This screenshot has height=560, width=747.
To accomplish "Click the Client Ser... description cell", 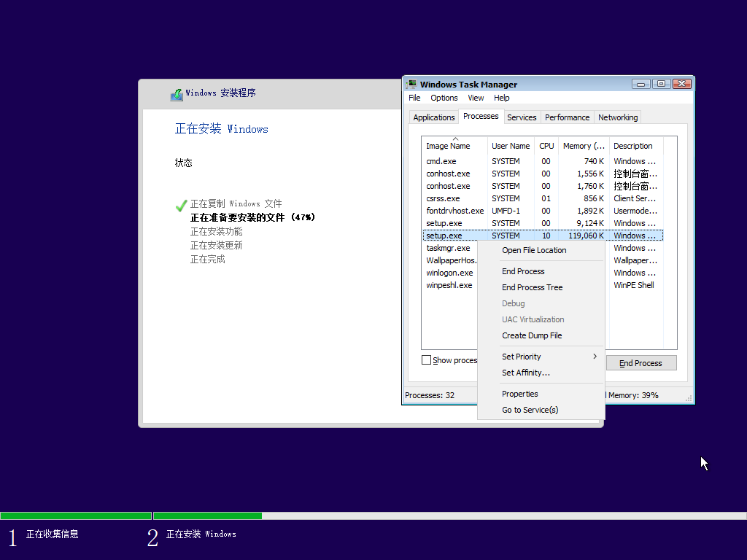I will (635, 198).
